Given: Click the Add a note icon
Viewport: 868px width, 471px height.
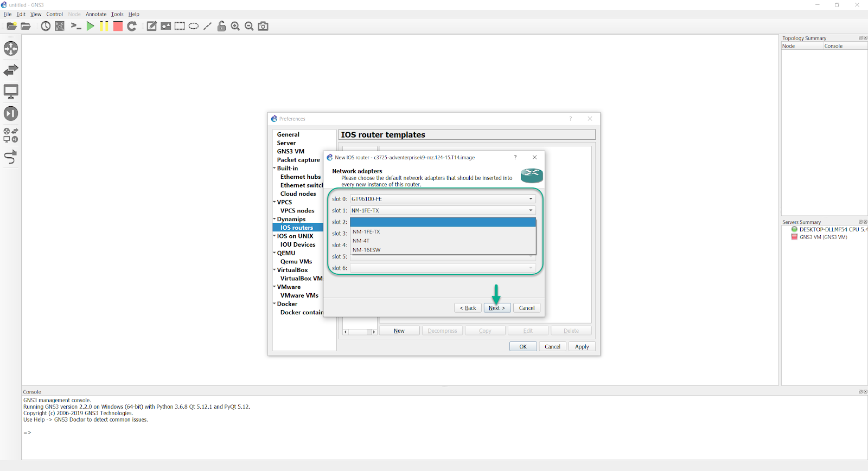Looking at the screenshot, I should click(x=152, y=26).
